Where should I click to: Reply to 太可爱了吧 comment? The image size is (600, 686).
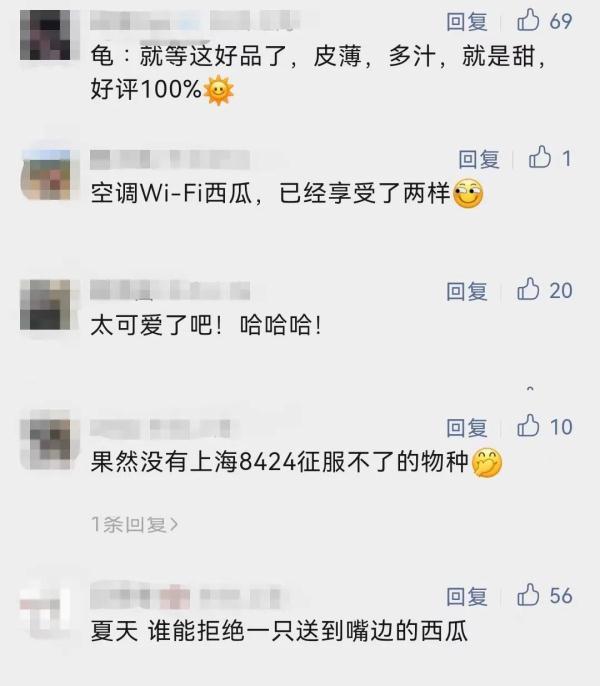pos(467,291)
